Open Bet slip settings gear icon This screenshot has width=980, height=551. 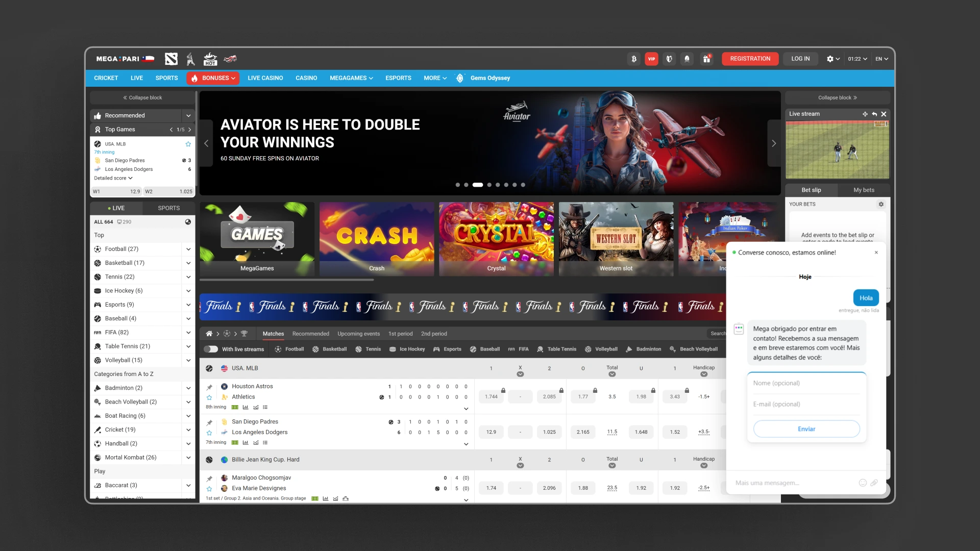coord(881,204)
